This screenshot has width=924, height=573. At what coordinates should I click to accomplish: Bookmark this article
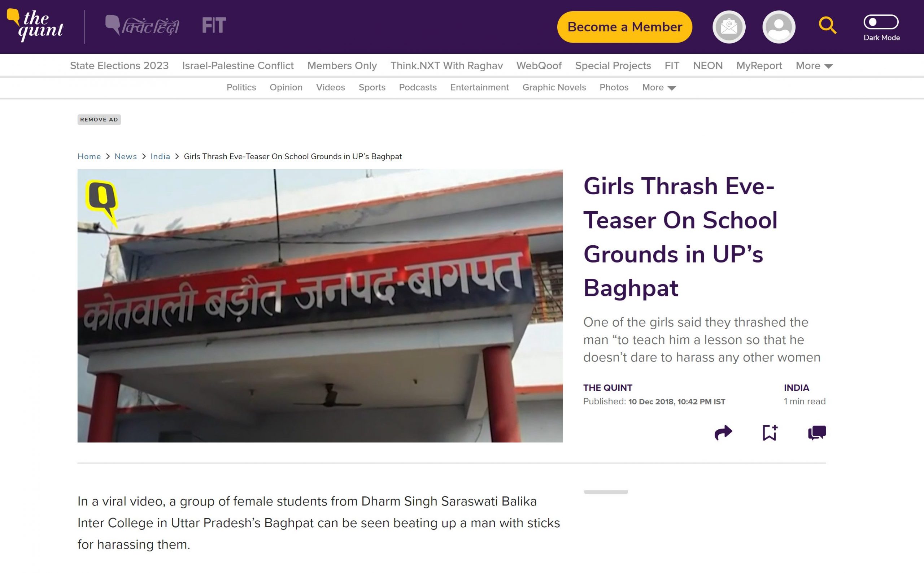[770, 433]
